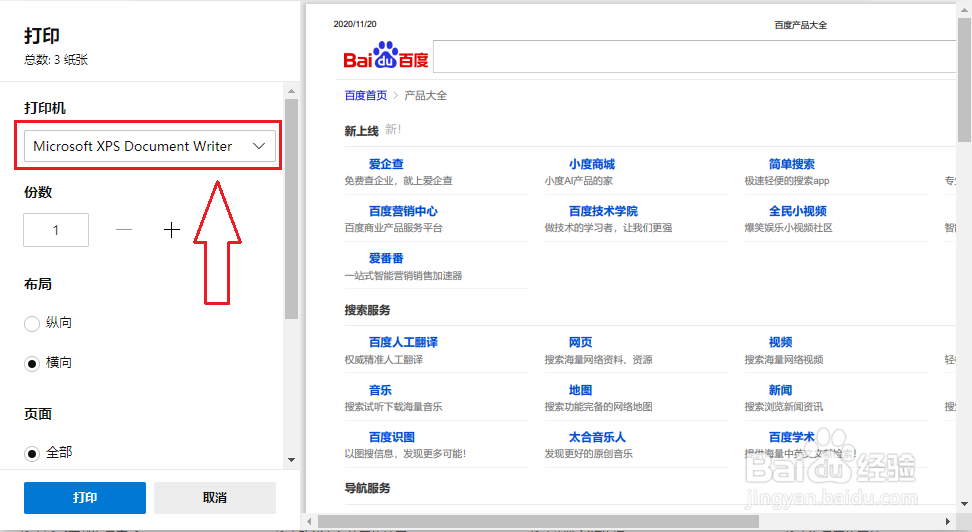Click the 搜索服务 section heading
Image resolution: width=972 pixels, height=532 pixels.
click(x=368, y=310)
